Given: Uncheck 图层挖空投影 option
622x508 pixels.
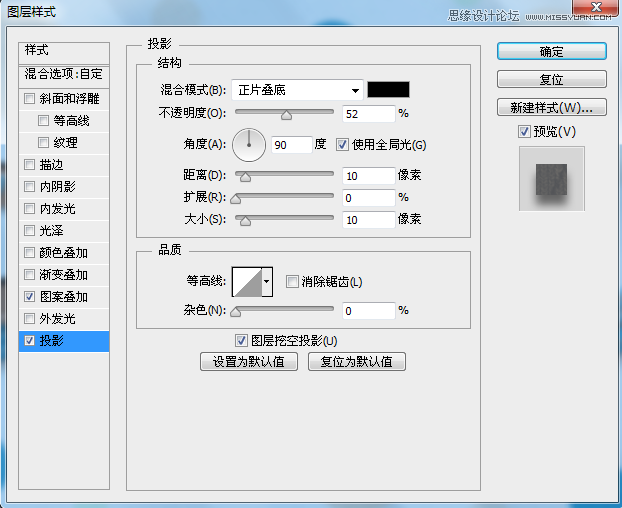Looking at the screenshot, I should (241, 340).
